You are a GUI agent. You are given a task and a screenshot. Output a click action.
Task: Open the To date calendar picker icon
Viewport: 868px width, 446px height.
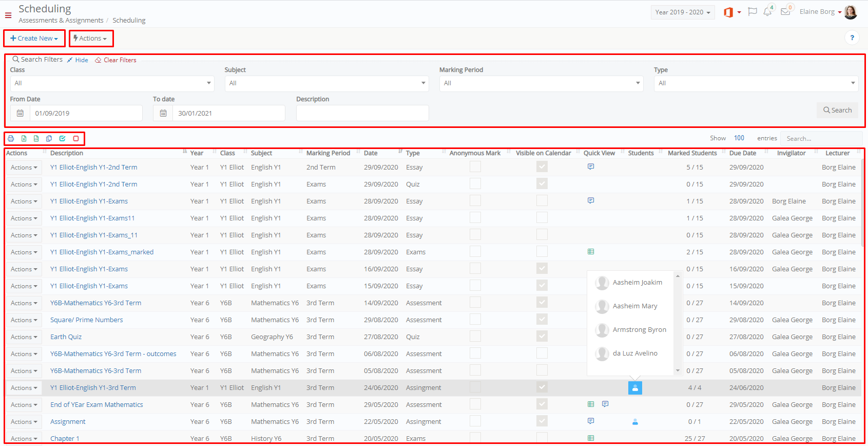pyautogui.click(x=163, y=113)
